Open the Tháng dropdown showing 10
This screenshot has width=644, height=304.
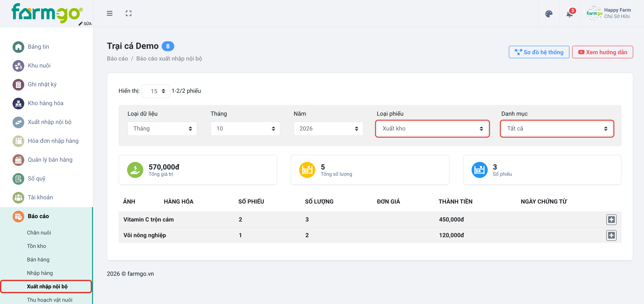tap(245, 128)
